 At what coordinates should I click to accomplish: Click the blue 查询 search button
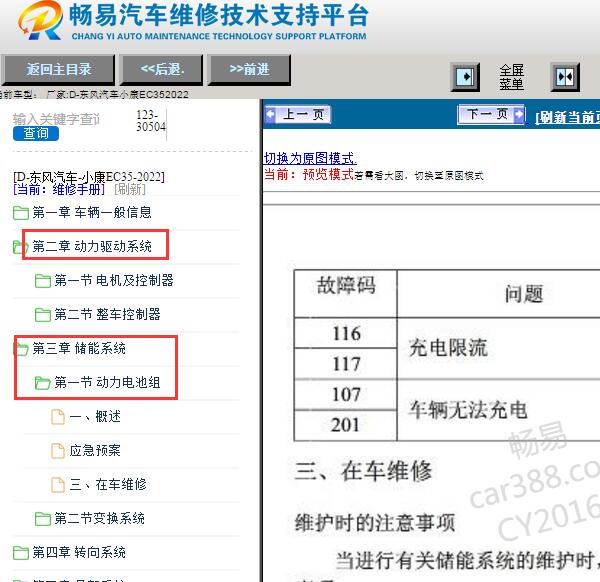36,134
